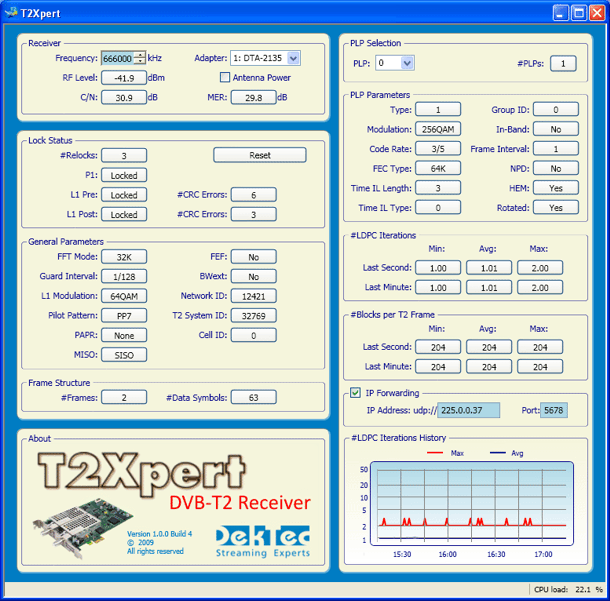Click the C/N value 30.9
610x601 pixels.
[x=124, y=98]
